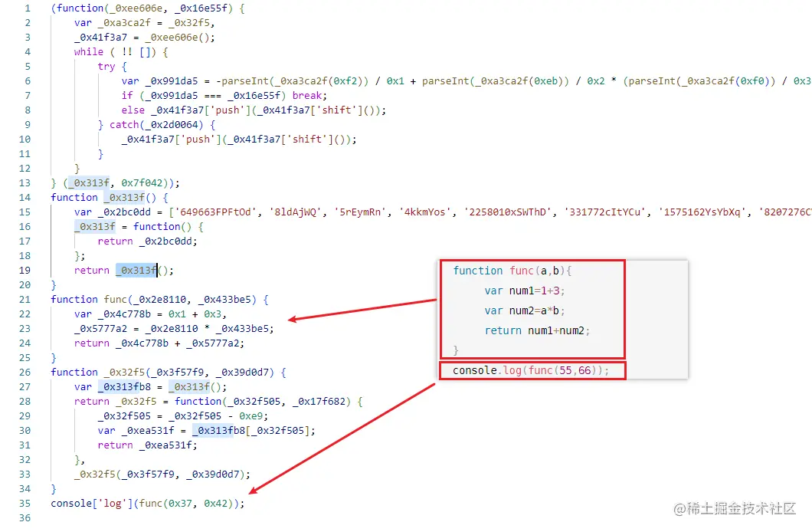The height and width of the screenshot is (532, 812).
Task: Click _0x5777a2 on line 23
Action: (100, 329)
